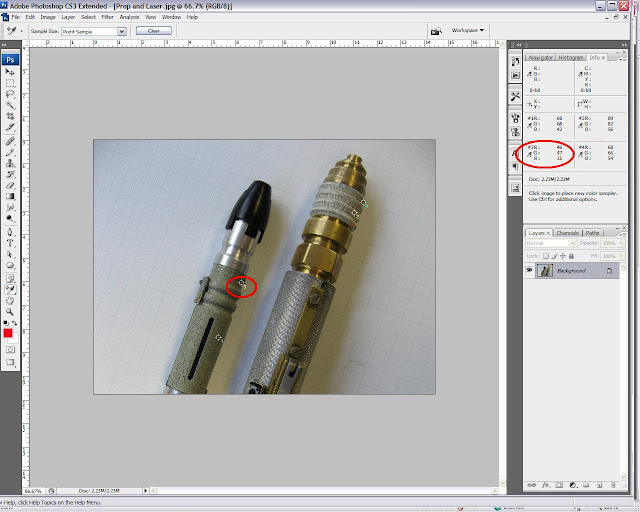Switch to the Paths tab

click(592, 233)
